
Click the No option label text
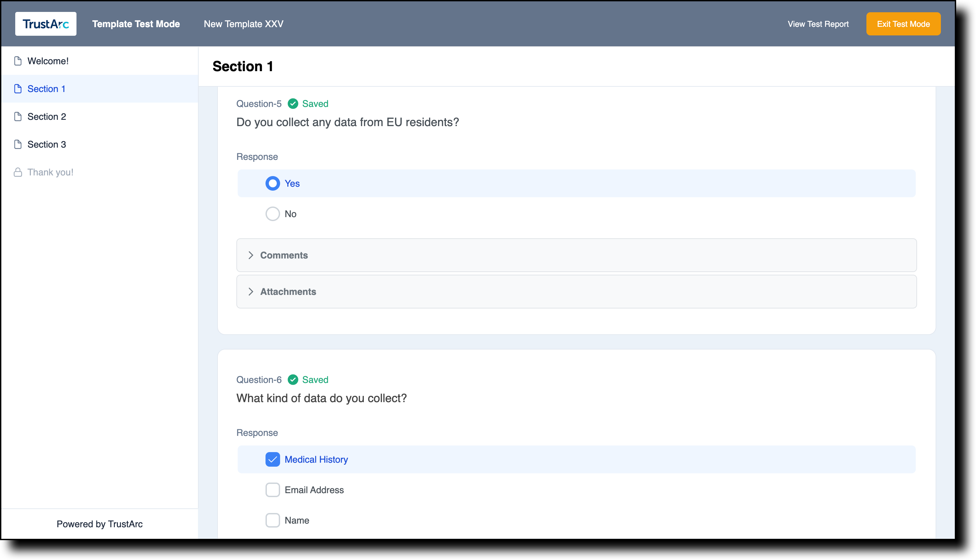pos(290,214)
